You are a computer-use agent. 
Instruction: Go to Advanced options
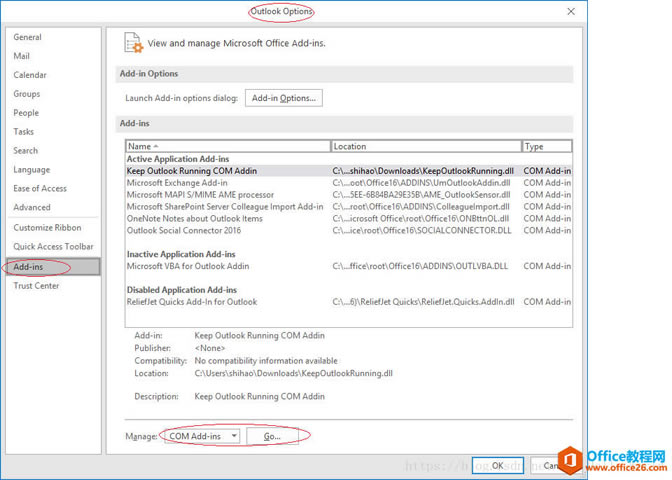(x=32, y=207)
